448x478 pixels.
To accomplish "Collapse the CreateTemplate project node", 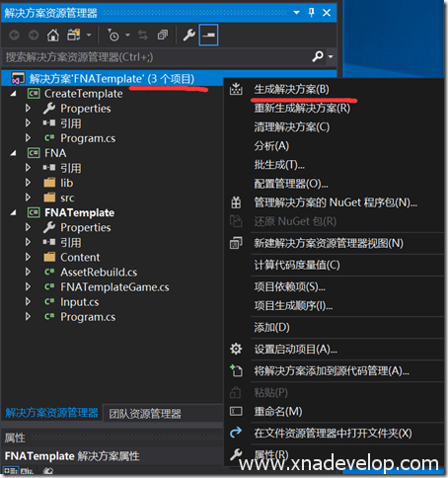I will pyautogui.click(x=13, y=94).
